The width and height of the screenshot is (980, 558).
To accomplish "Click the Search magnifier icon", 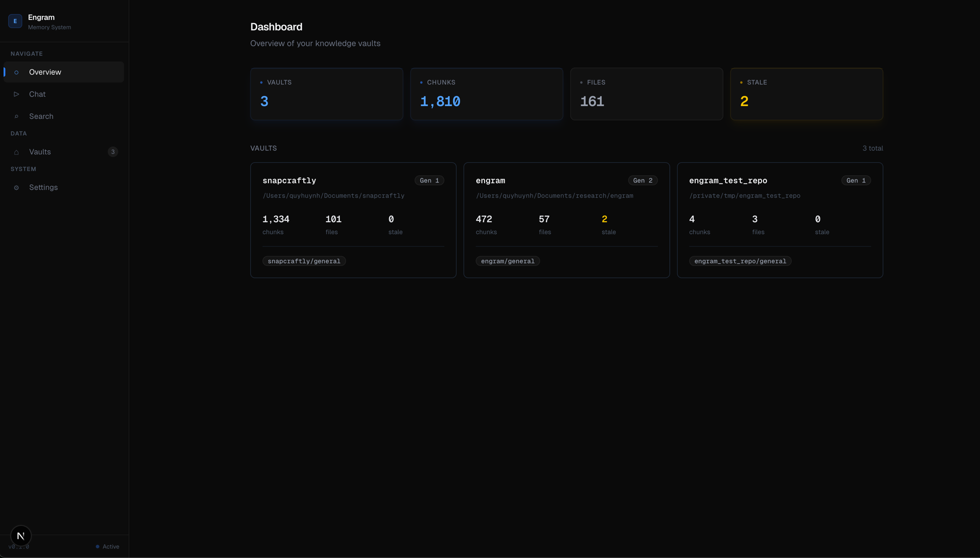I will point(17,116).
